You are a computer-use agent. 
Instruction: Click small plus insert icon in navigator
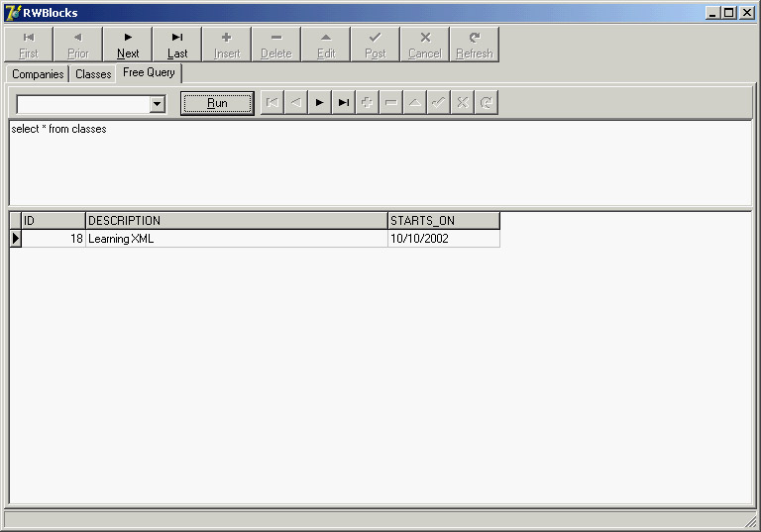[367, 103]
